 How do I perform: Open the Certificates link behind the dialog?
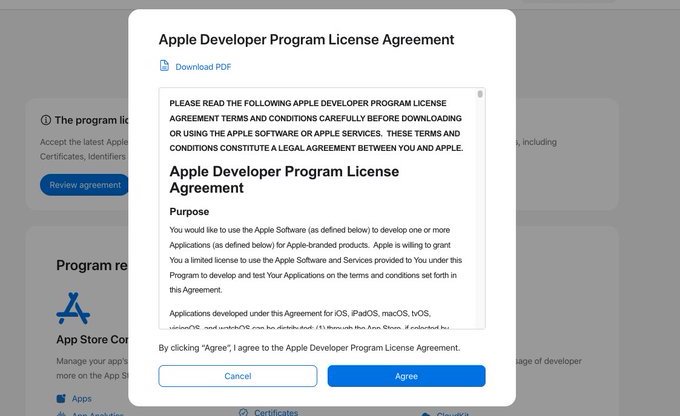pyautogui.click(x=276, y=412)
